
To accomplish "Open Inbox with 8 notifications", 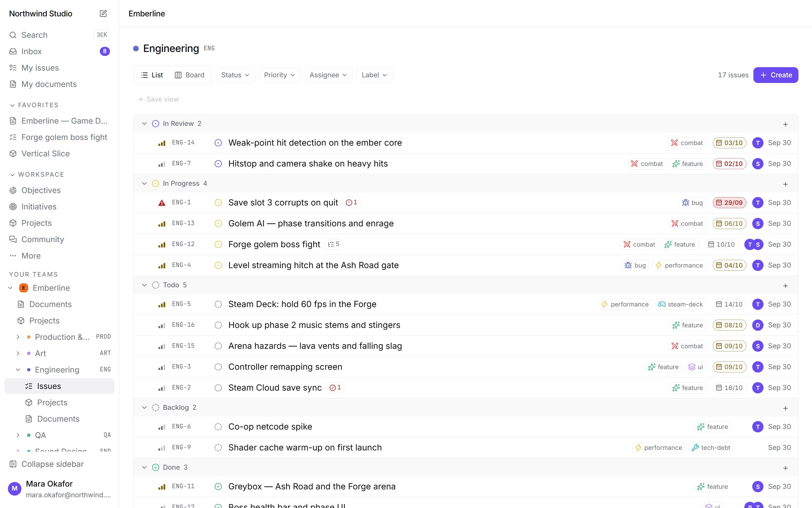I will [59, 51].
